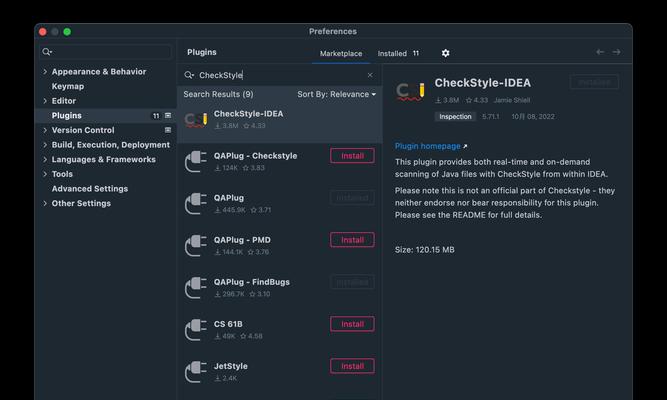
Task: Expand Languages & Frameworks section
Action: [45, 159]
